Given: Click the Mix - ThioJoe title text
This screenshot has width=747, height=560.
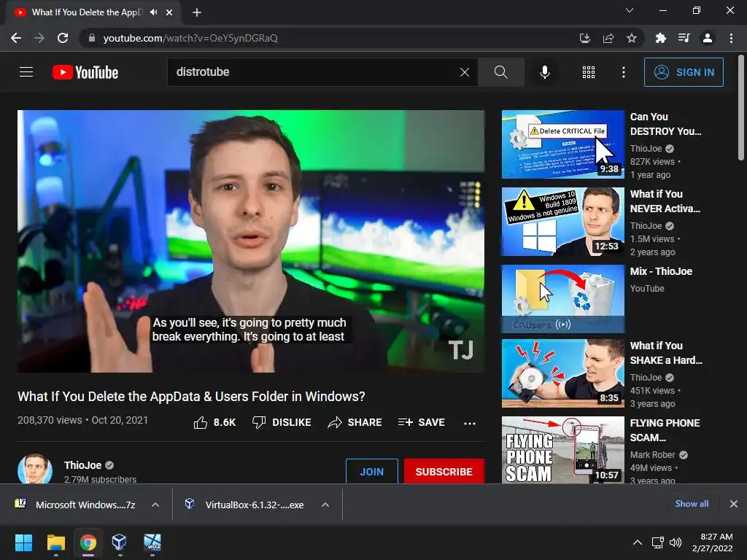Looking at the screenshot, I should pos(661,271).
